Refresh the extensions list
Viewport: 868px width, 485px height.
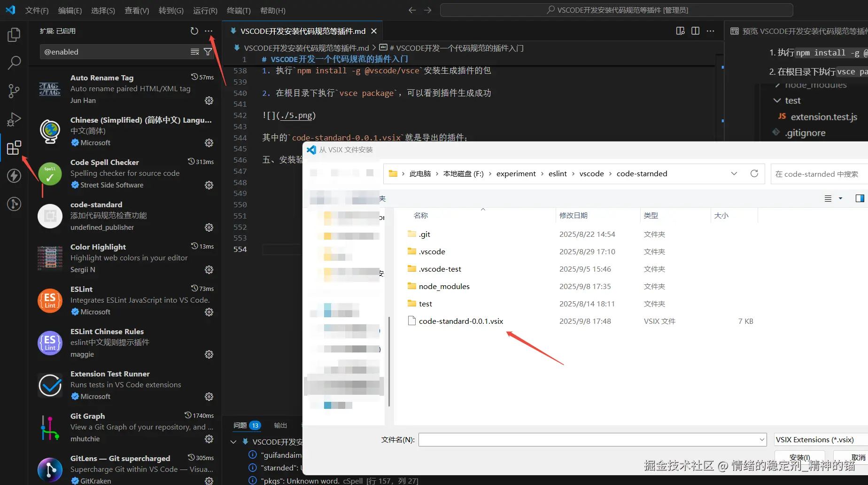click(x=194, y=31)
